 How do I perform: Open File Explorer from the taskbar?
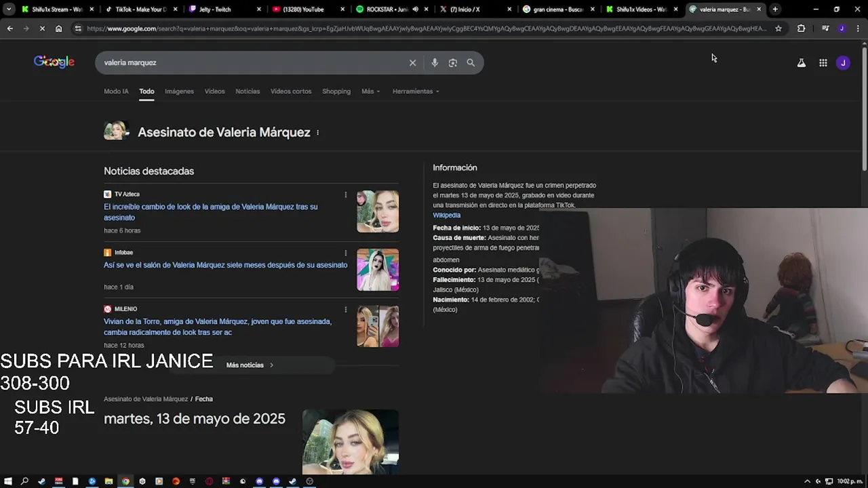pyautogui.click(x=108, y=481)
